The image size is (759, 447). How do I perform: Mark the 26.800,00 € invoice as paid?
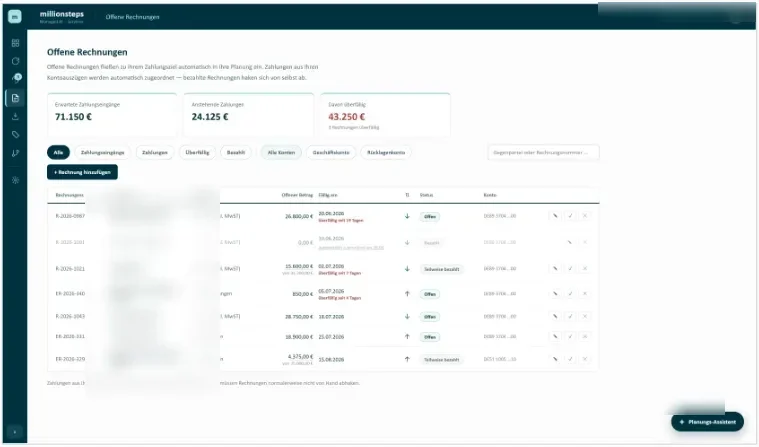pos(570,216)
